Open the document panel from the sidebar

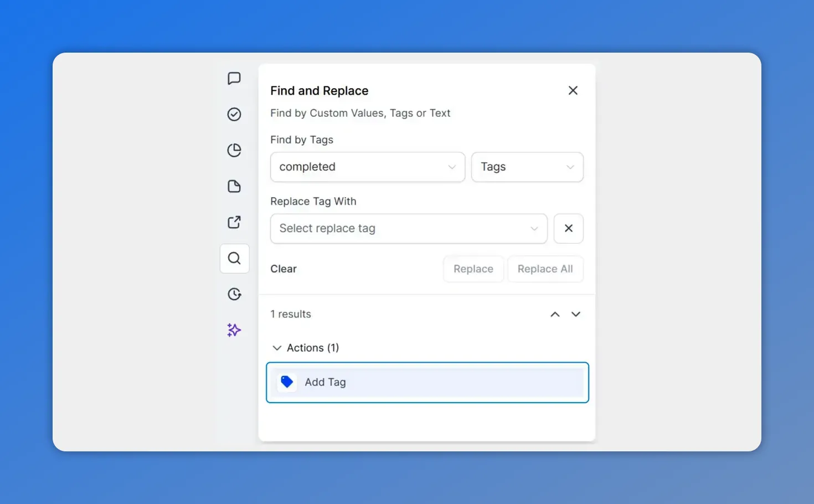tap(234, 186)
